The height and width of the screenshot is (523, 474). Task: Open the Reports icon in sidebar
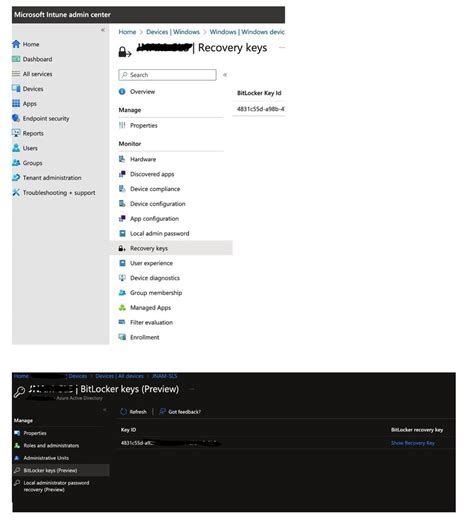16,133
